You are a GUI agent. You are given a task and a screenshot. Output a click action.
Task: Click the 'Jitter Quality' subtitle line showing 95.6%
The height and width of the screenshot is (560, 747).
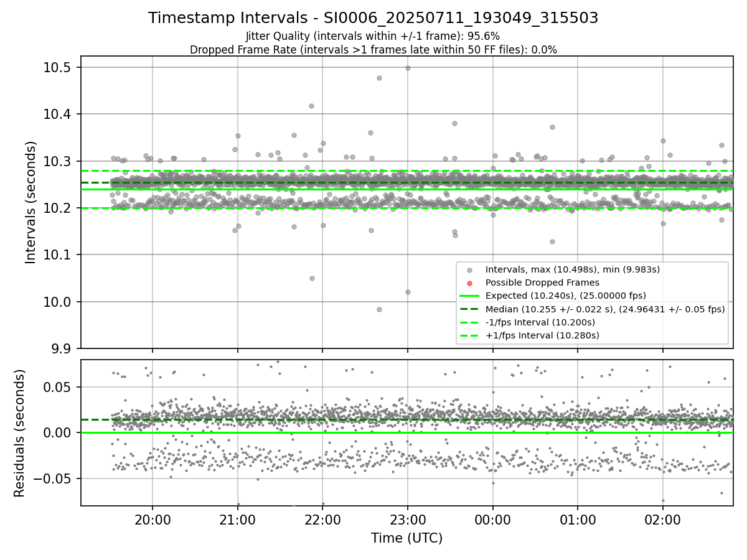click(x=373, y=36)
